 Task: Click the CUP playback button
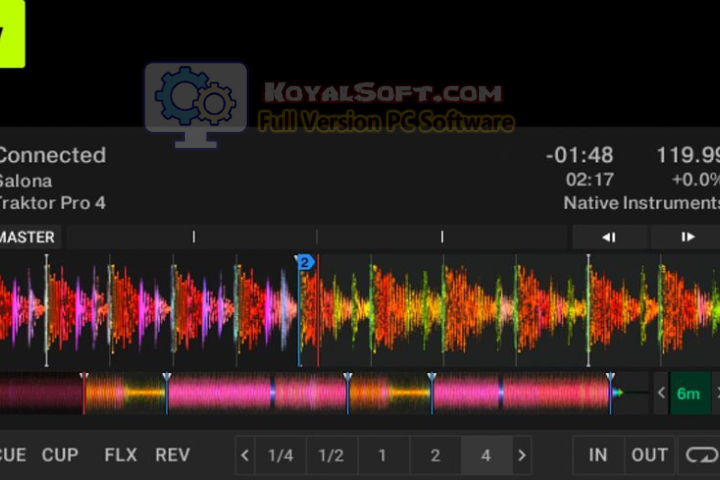(x=60, y=455)
